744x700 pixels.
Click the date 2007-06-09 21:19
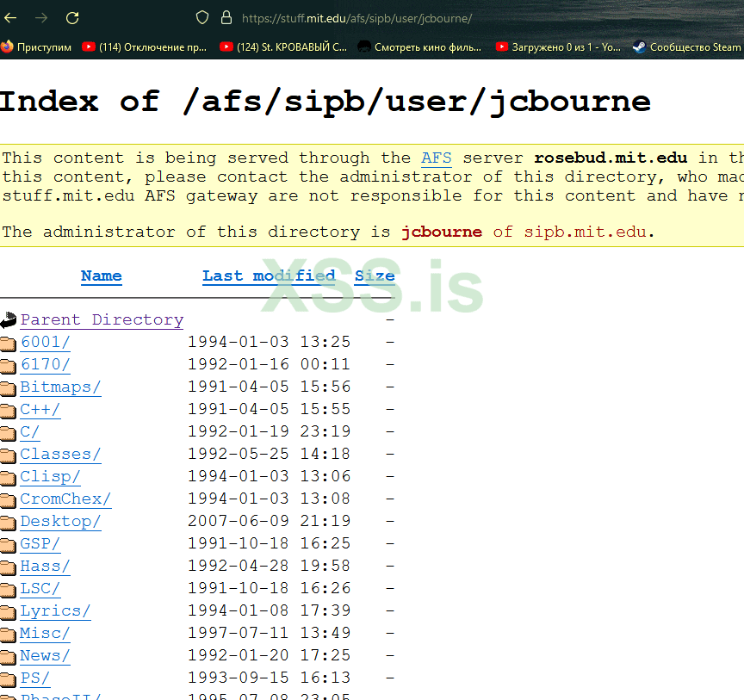pos(269,521)
